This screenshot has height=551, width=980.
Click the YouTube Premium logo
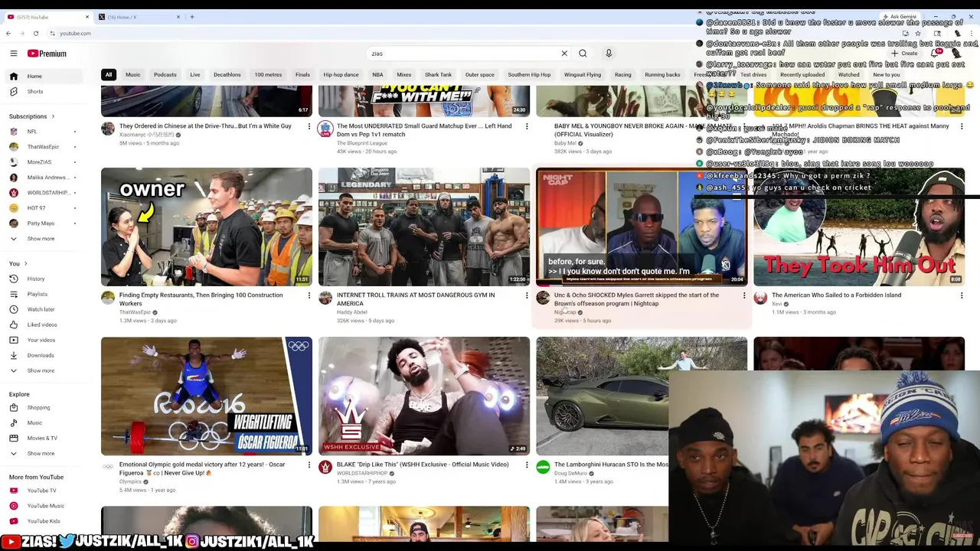pos(47,54)
